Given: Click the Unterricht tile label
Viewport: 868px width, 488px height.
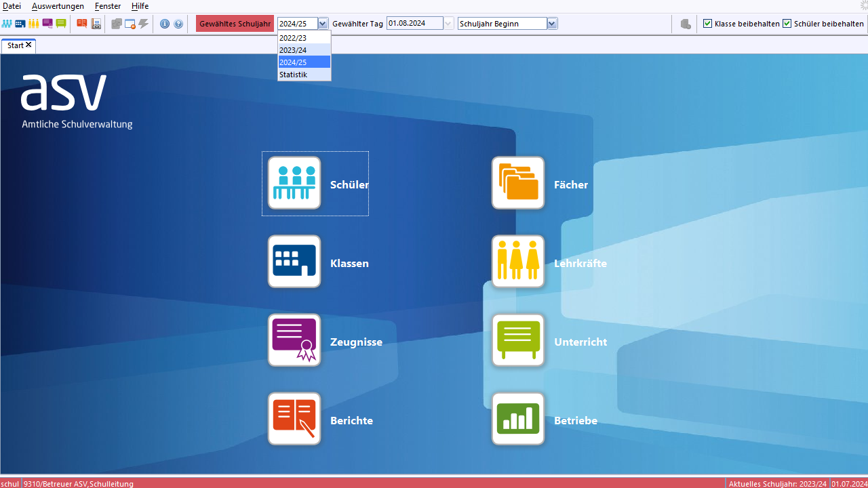Looking at the screenshot, I should click(x=580, y=342).
